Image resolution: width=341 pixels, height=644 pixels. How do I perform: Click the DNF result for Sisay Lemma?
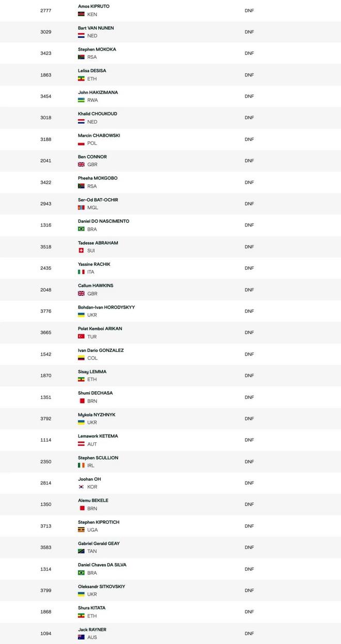pyautogui.click(x=249, y=376)
